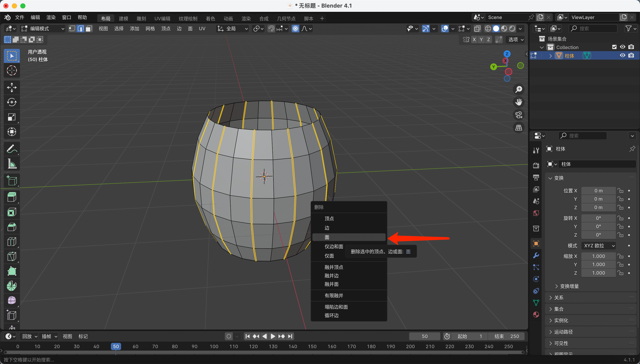Select the Rotate tool icon

(12, 102)
